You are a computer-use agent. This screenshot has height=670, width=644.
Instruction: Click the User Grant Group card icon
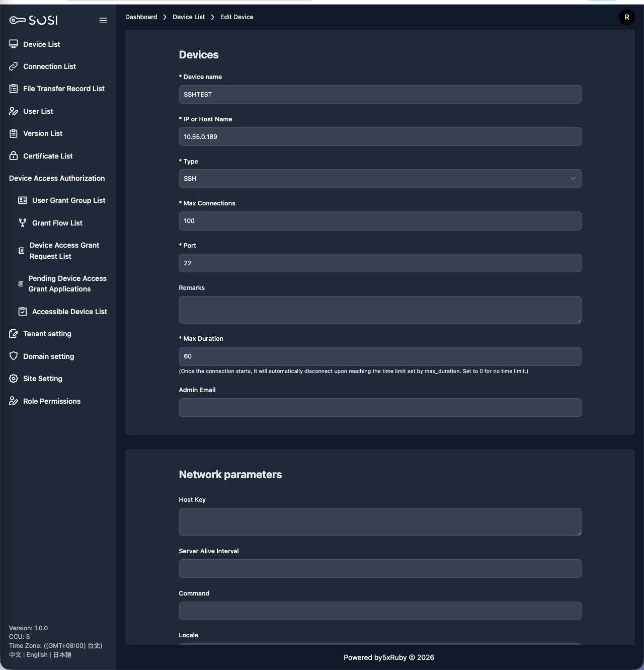tap(23, 200)
